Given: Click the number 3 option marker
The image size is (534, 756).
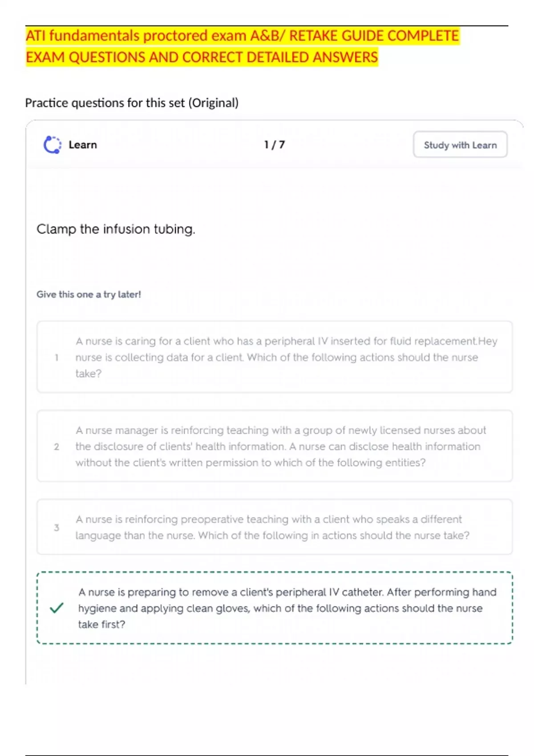Looking at the screenshot, I should [57, 527].
